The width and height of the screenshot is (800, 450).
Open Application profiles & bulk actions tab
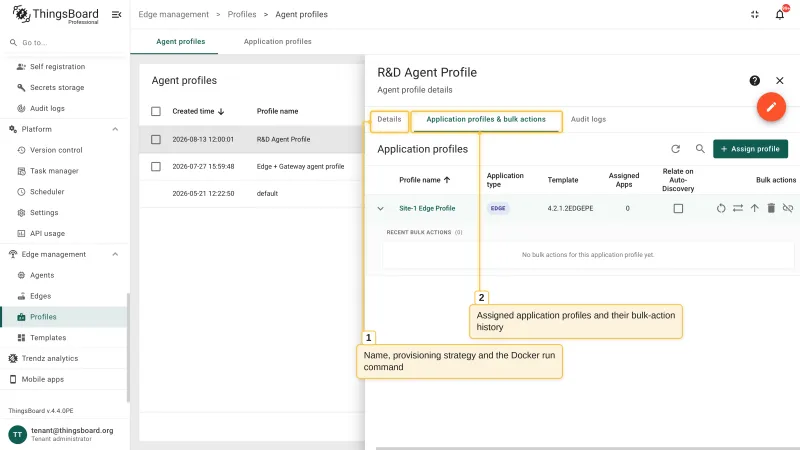(486, 119)
